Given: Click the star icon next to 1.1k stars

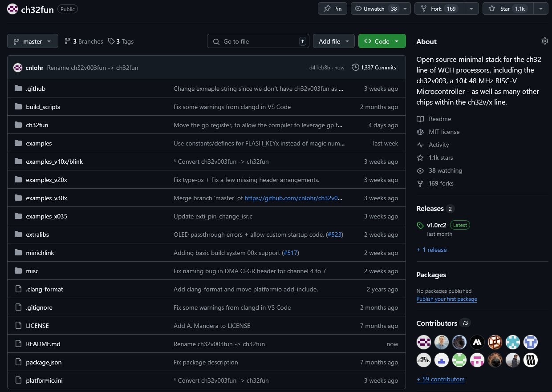Looking at the screenshot, I should pyautogui.click(x=420, y=158).
